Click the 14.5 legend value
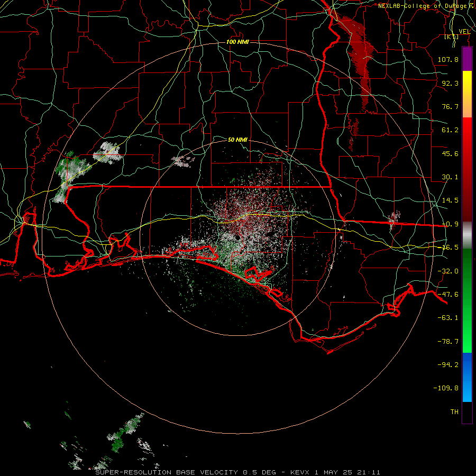476x476 pixels. tap(450, 200)
